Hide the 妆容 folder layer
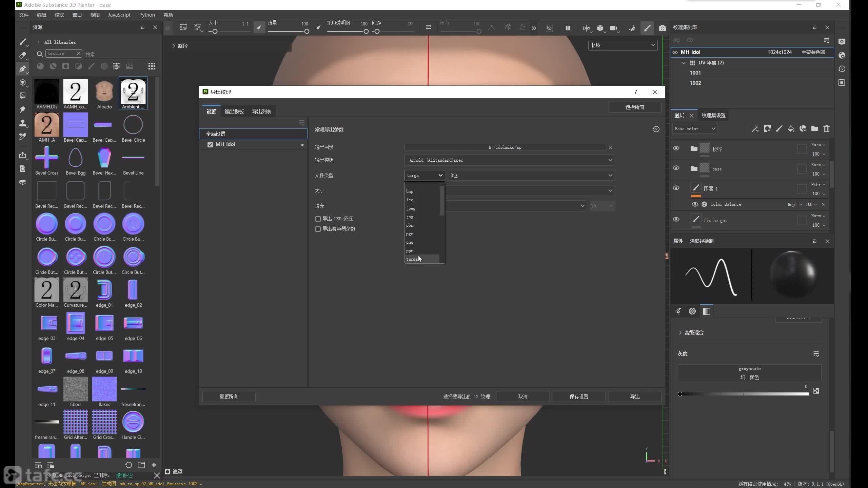 (x=676, y=148)
